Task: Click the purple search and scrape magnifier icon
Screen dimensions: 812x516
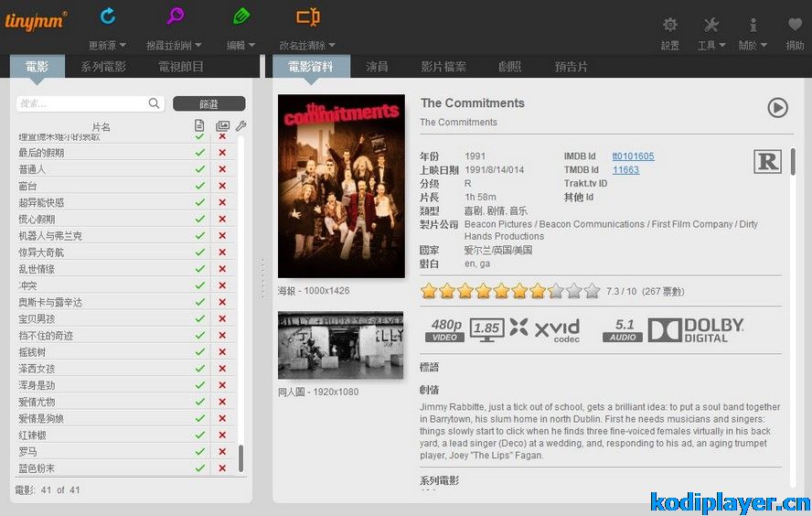Action: (176, 16)
